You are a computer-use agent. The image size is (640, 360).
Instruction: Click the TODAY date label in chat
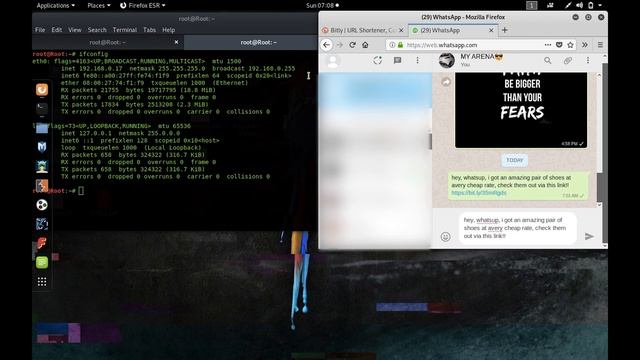pos(514,160)
